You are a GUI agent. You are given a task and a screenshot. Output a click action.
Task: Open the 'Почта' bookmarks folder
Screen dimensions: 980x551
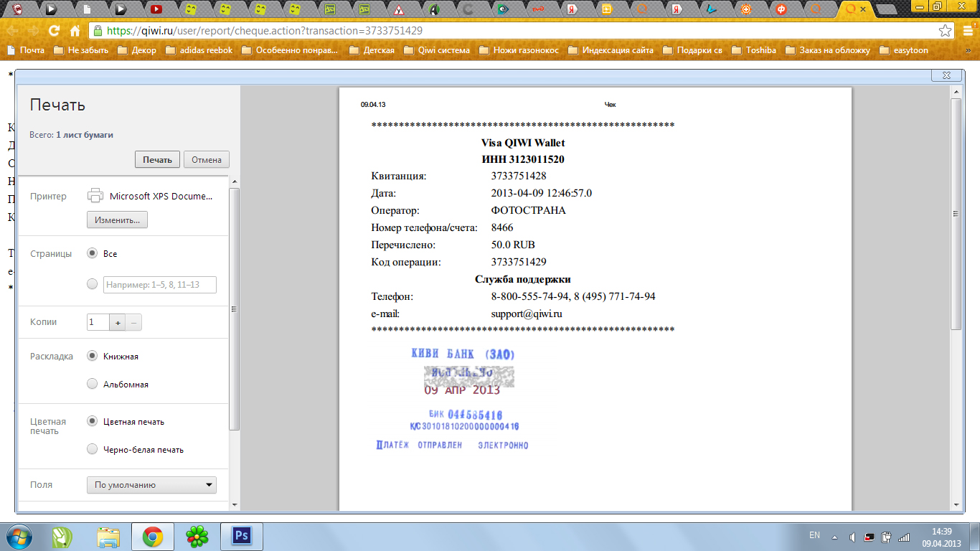26,50
